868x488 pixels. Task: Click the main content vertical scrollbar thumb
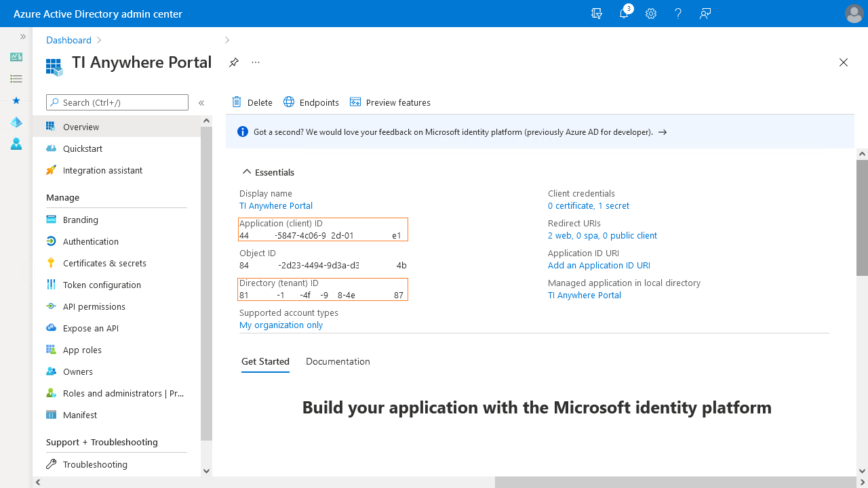(862, 218)
